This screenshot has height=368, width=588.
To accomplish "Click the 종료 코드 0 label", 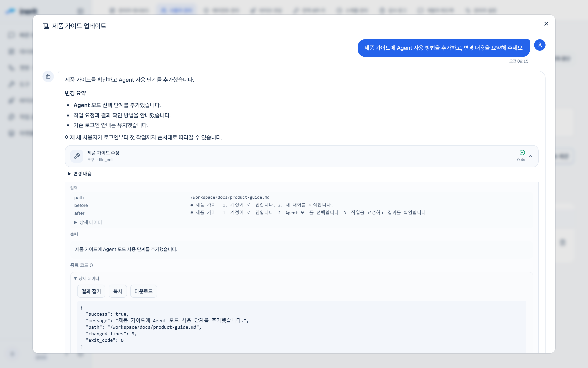I will 81,265.
